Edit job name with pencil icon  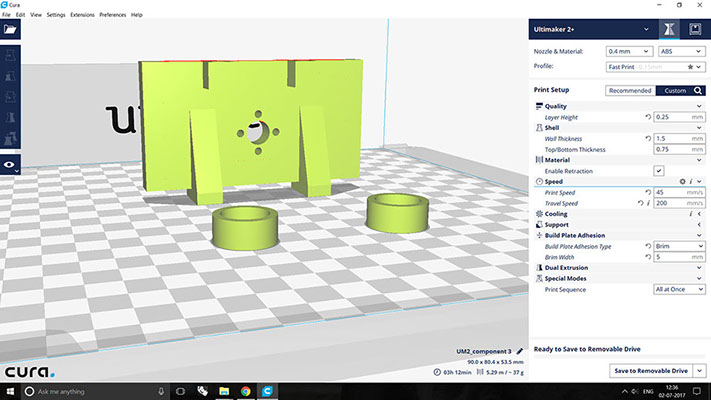tap(520, 351)
